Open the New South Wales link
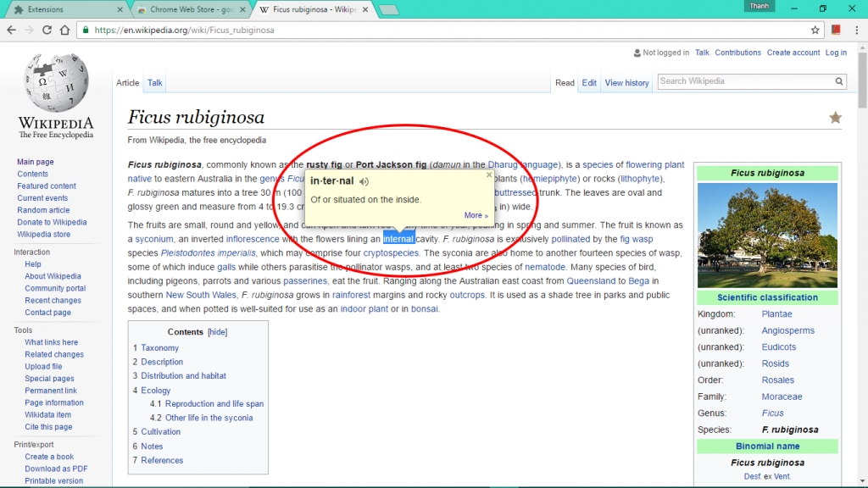The width and height of the screenshot is (868, 488). point(201,295)
